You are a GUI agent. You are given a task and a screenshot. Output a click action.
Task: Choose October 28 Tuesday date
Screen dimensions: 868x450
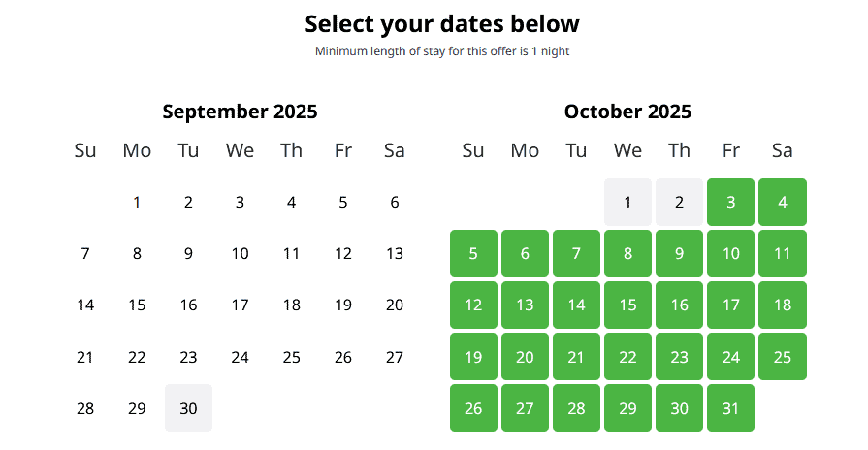(x=576, y=407)
